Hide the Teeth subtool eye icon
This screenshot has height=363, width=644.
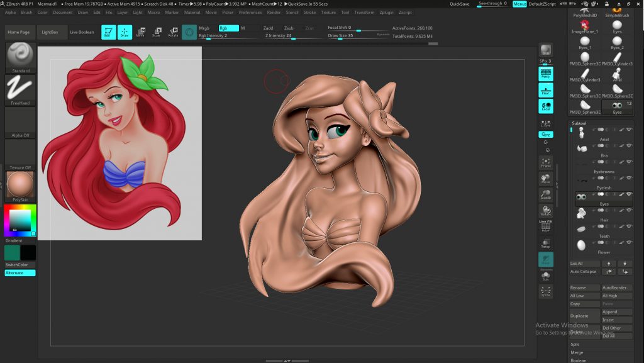(x=629, y=226)
